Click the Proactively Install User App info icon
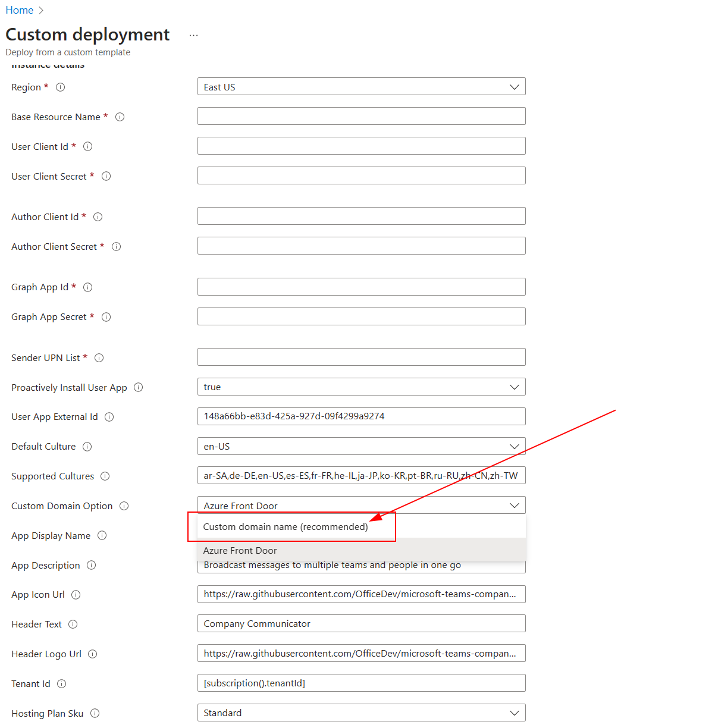 [x=138, y=387]
